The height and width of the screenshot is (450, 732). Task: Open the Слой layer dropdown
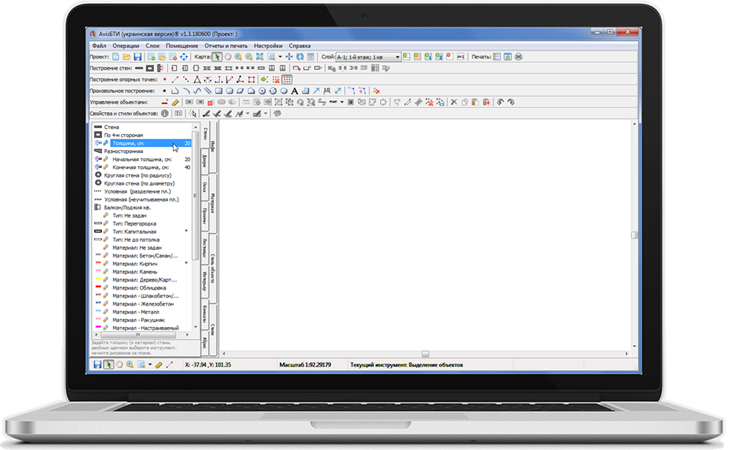[397, 57]
